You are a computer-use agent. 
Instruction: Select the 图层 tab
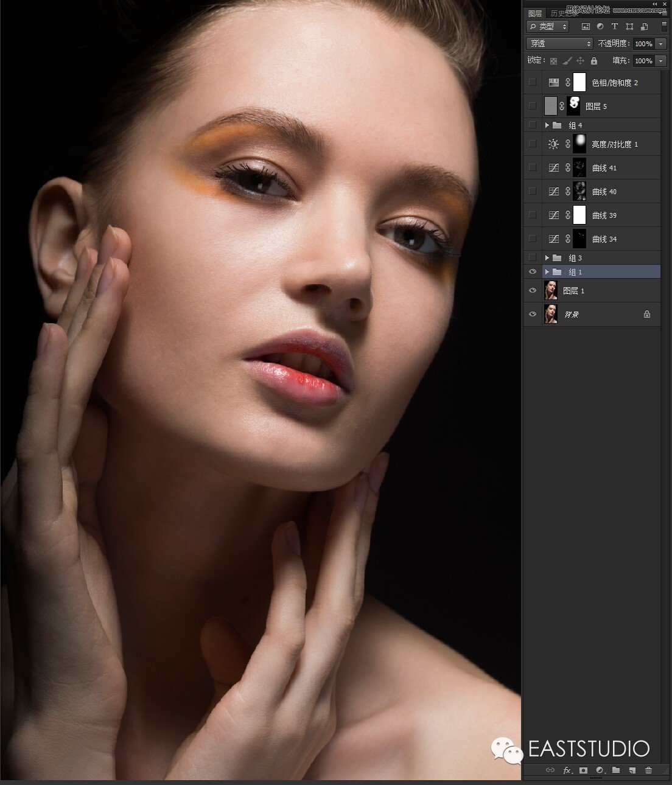535,13
